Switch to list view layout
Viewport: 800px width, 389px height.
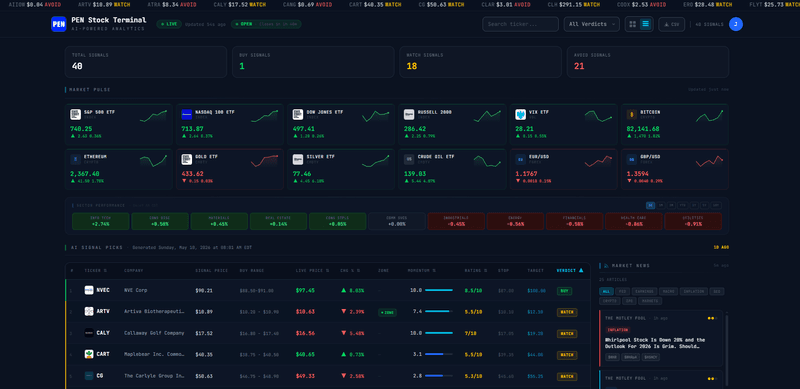[x=645, y=24]
